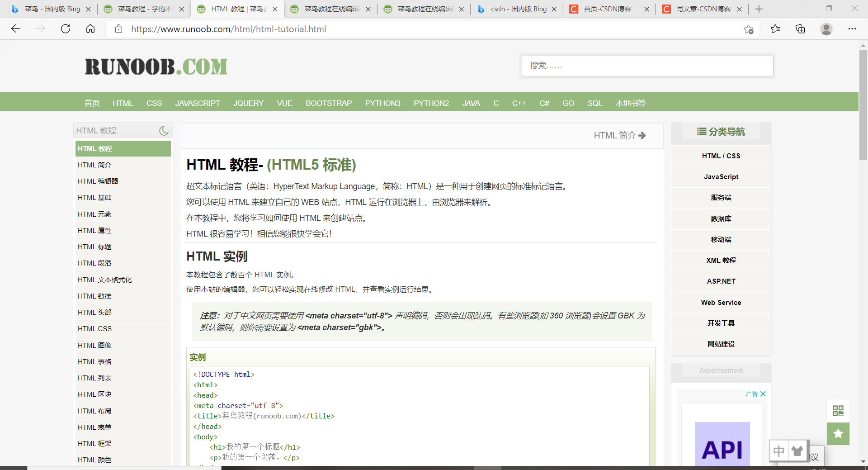868x470 pixels.
Task: Click the page lock icon in address bar
Action: 118,29
